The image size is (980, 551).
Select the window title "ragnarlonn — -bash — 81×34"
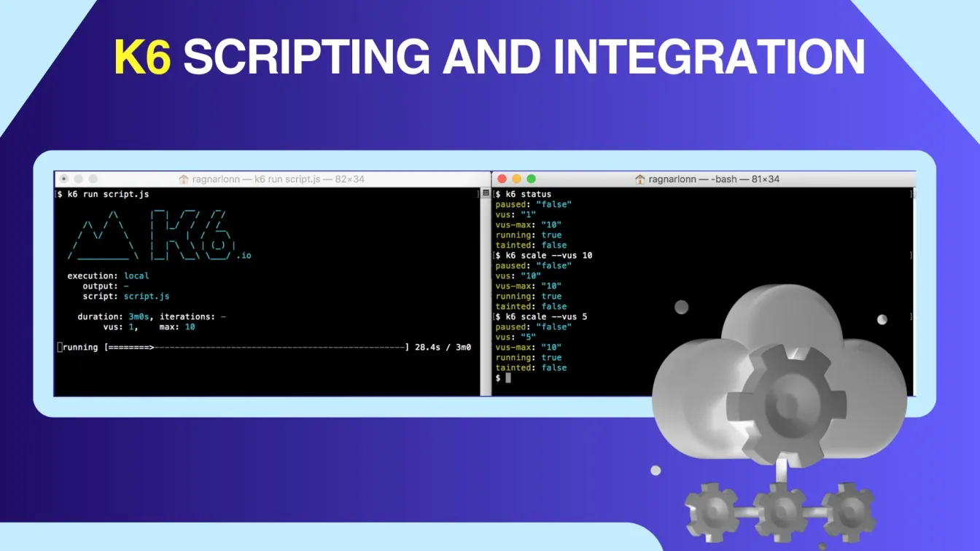[714, 179]
